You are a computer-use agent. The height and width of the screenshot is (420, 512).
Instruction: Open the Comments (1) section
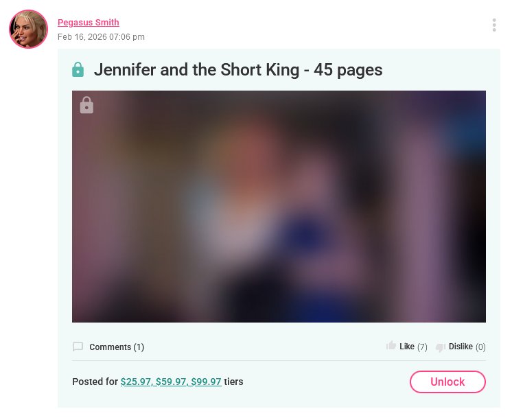[x=117, y=347]
